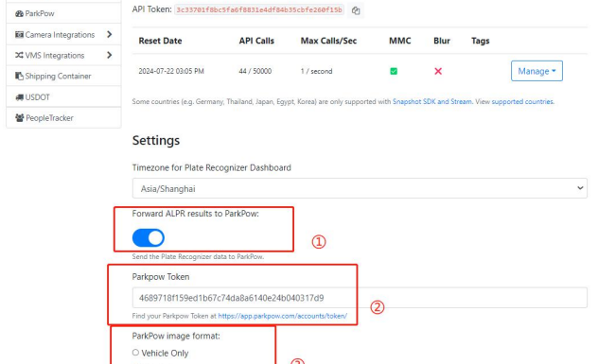Viewport: 598px width, 364px height.
Task: Toggle Forward ALPR results to ParkPow switch
Action: point(149,238)
